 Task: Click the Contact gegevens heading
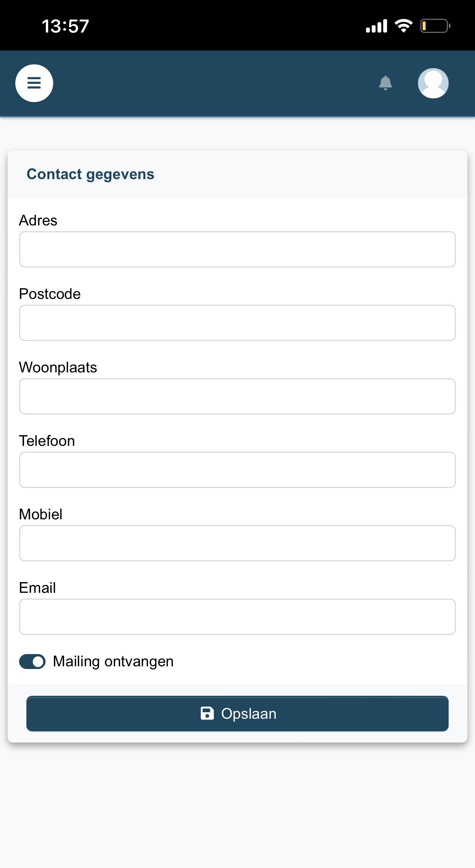pyautogui.click(x=91, y=175)
